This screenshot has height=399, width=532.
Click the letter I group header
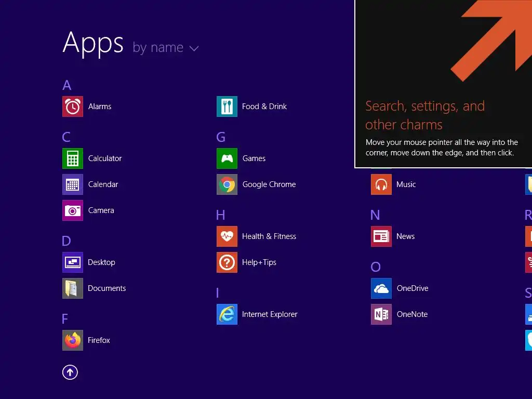click(x=218, y=293)
